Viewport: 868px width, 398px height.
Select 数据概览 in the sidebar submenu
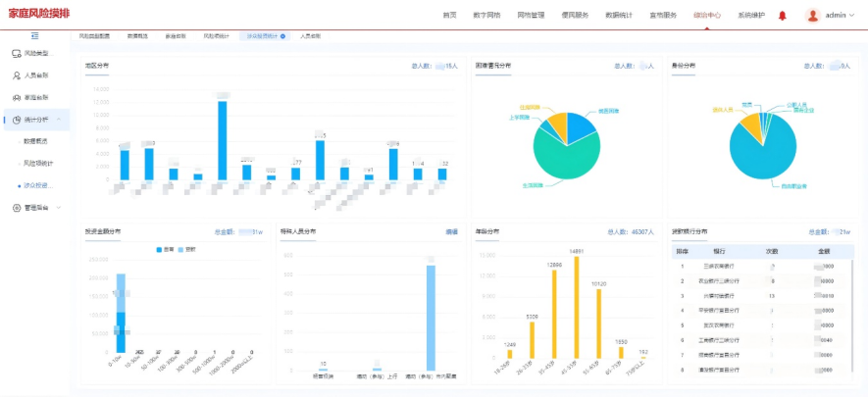[36, 141]
